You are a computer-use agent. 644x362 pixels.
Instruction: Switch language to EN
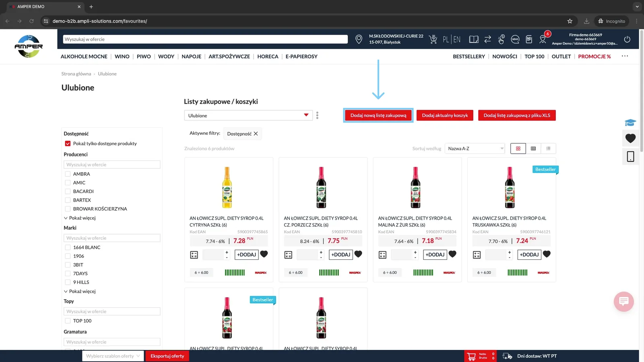pos(457,39)
